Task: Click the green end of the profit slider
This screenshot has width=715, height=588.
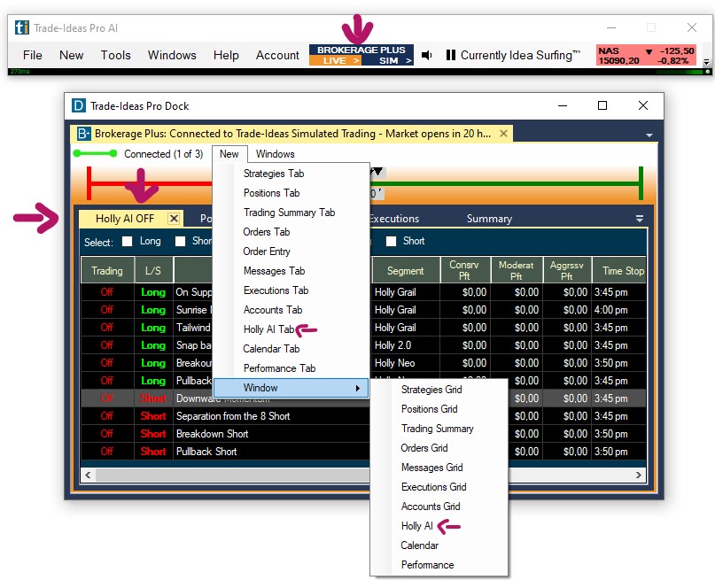Action: (641, 183)
